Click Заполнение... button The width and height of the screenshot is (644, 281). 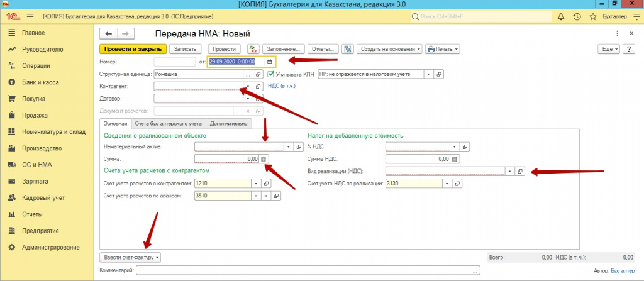point(283,49)
